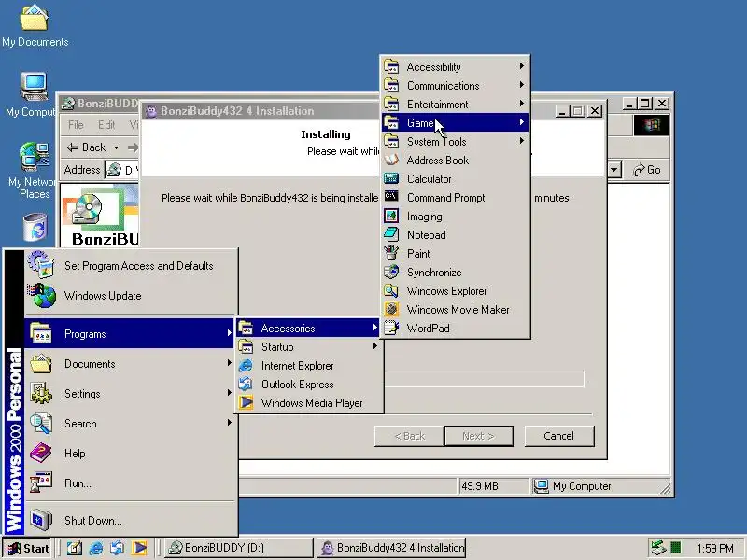Click the 49.9 MB status bar text
The image size is (747, 560).
pos(479,486)
